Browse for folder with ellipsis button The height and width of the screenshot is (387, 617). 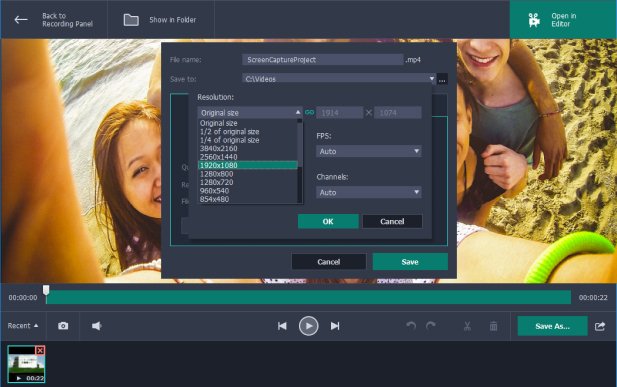coord(442,79)
